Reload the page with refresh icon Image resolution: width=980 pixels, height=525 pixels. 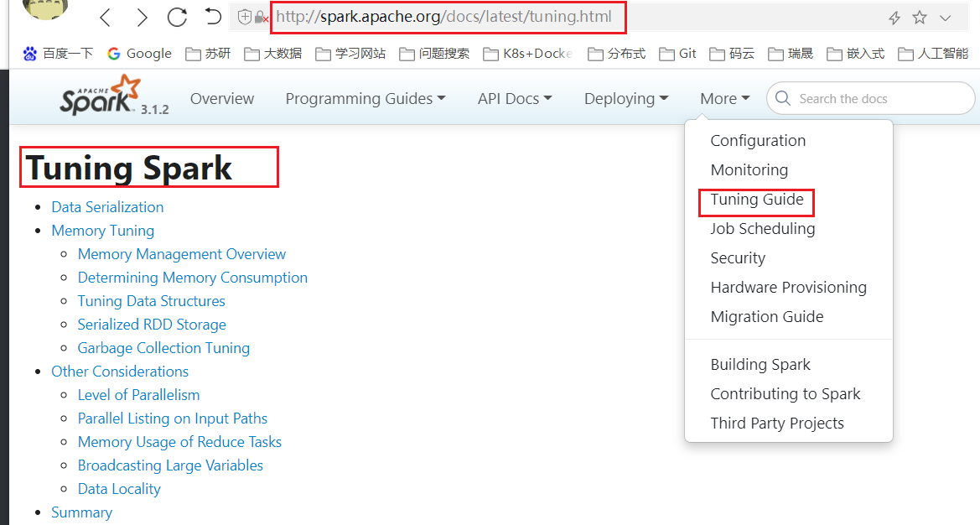[x=178, y=17]
